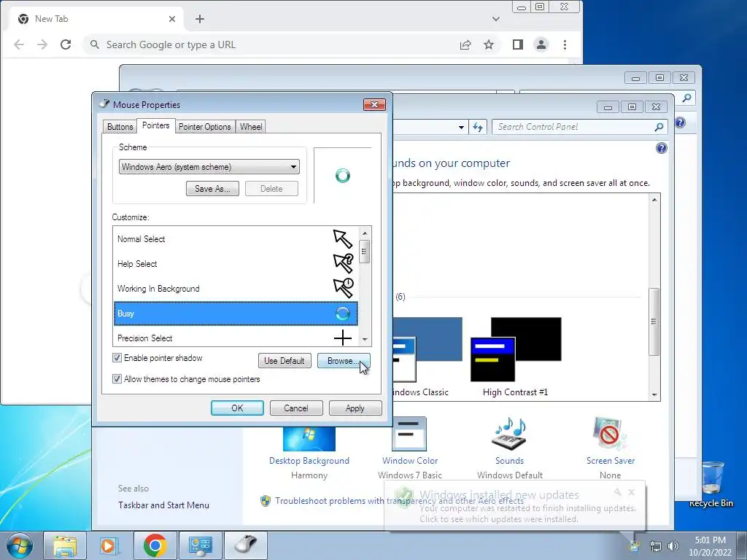Image resolution: width=747 pixels, height=560 pixels.
Task: Click pointer list scroll-down arrow
Action: 365,339
